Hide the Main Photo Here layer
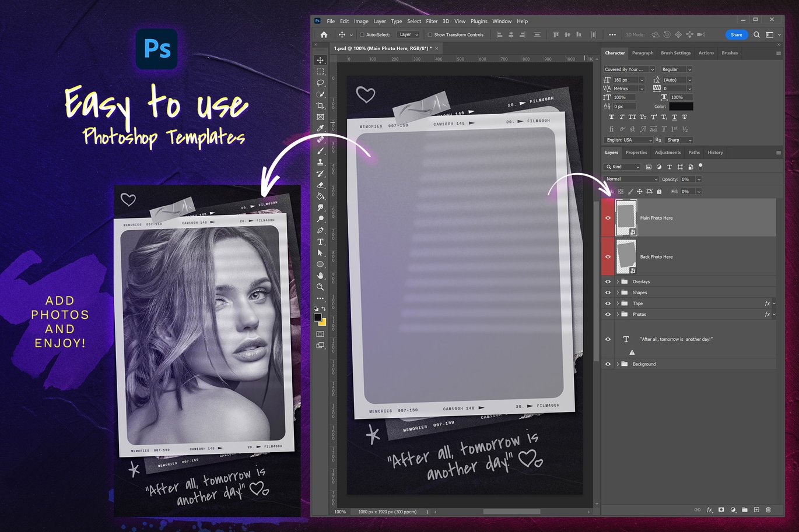Screen dimensions: 799x532 [x=608, y=218]
